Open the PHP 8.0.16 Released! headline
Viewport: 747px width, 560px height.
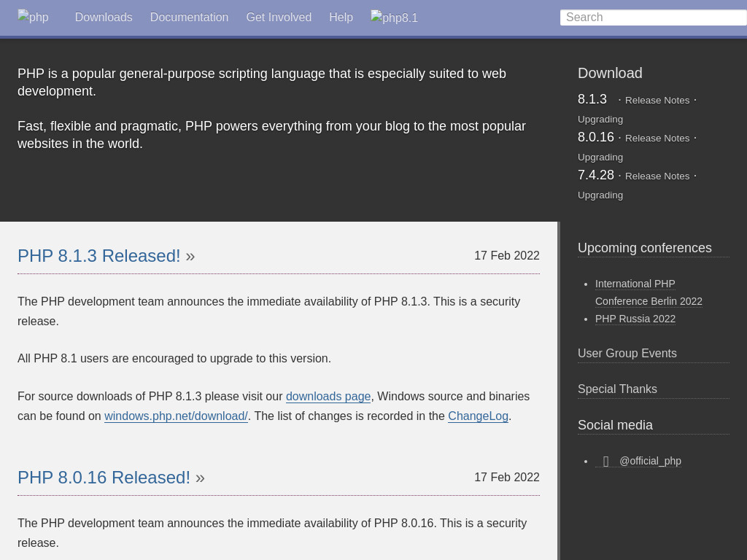tap(104, 477)
